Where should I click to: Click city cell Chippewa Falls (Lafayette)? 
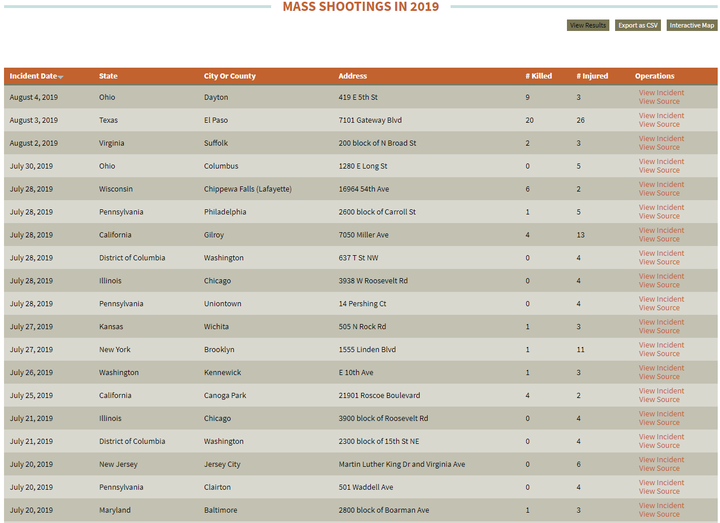click(248, 189)
